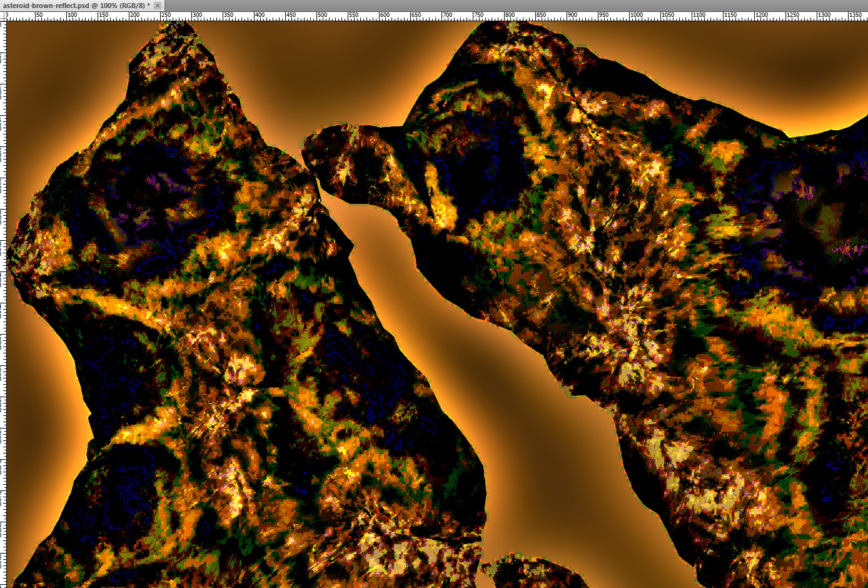Close the asteroid-brown-reflect.psd document tab
This screenshot has height=588, width=868.
pos(158,5)
